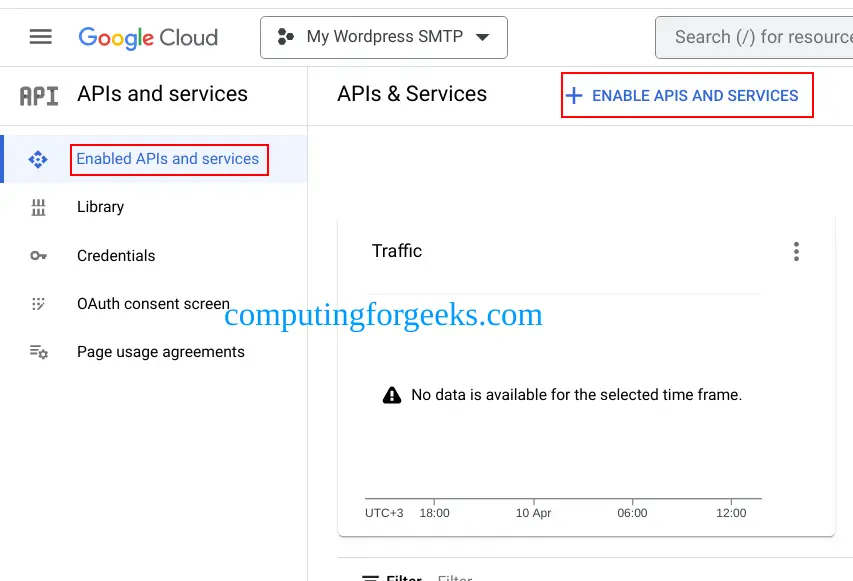Image resolution: width=853 pixels, height=581 pixels.
Task: Click the Traffic card title
Action: coord(397,251)
